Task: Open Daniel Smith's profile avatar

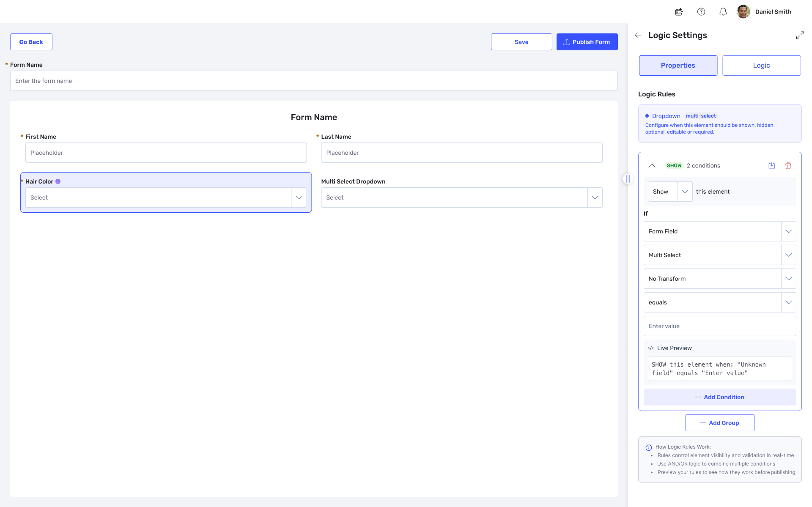Action: point(743,12)
